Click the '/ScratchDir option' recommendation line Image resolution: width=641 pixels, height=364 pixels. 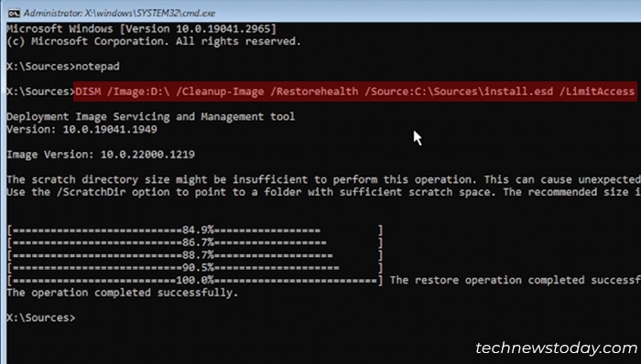[324, 192]
